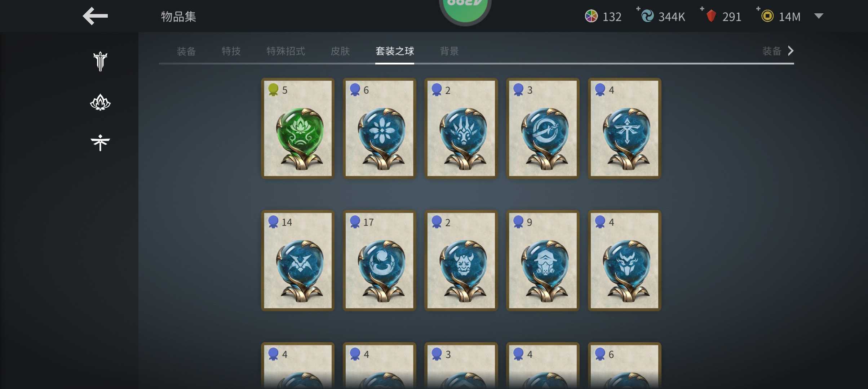Switch to the 特技 tab
This screenshot has width=868, height=389.
231,51
